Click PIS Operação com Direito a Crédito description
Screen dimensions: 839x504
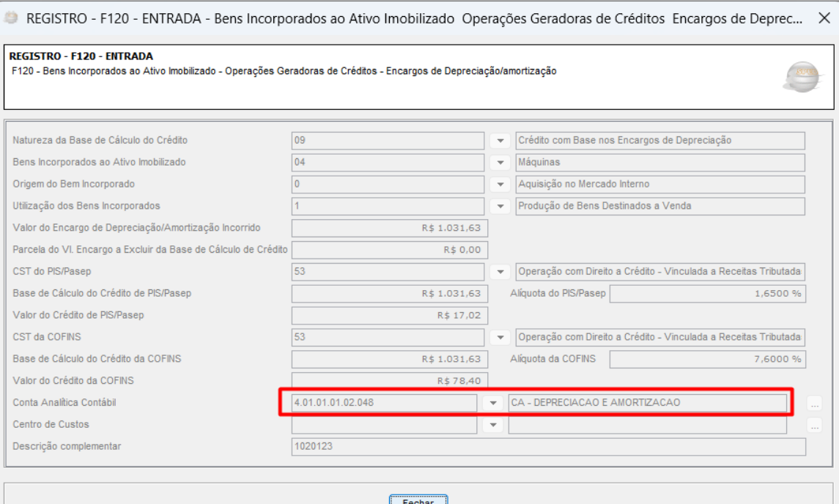[659, 272]
